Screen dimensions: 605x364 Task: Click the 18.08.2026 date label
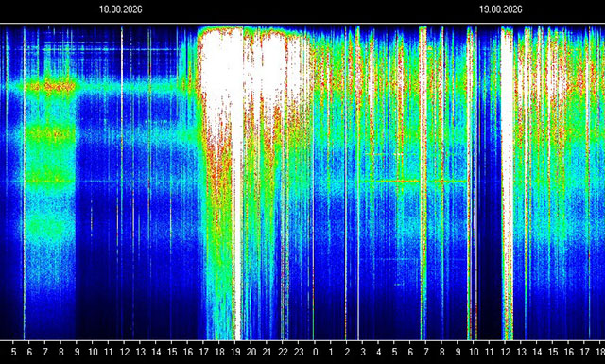pos(121,9)
